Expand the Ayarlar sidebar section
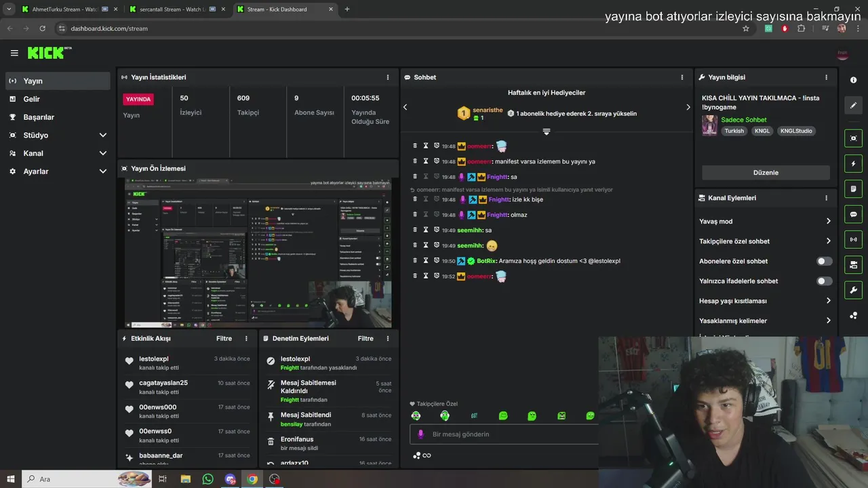The width and height of the screenshot is (868, 488). pos(58,171)
